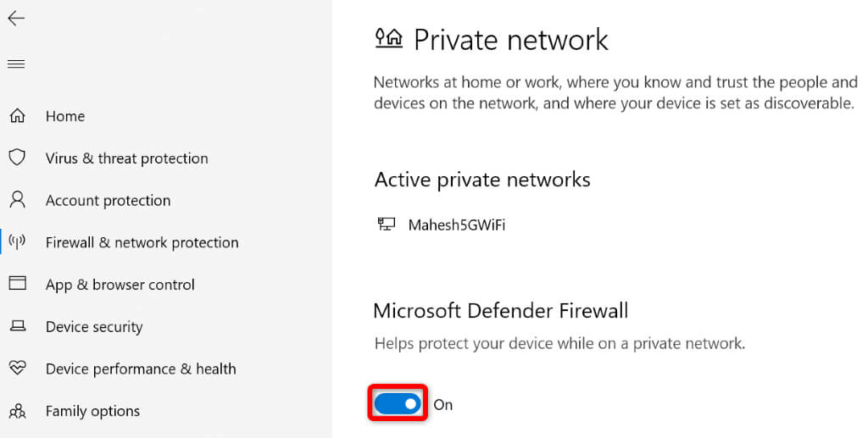Click the Firewall & network antenna icon
The height and width of the screenshot is (438, 868).
point(17,242)
